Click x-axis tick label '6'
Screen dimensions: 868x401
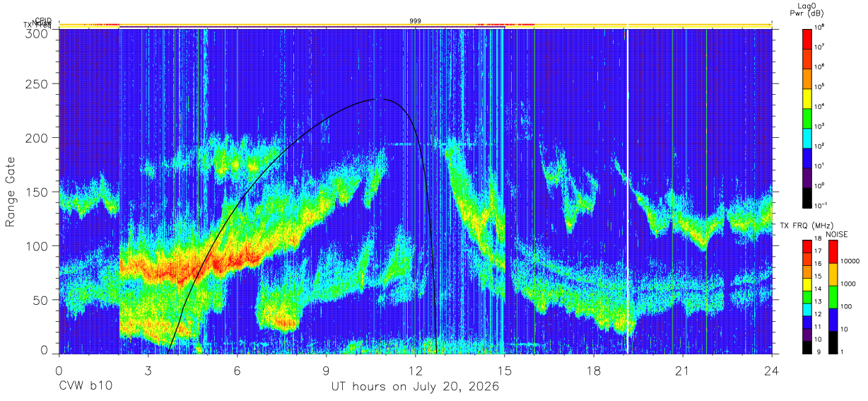pos(237,370)
